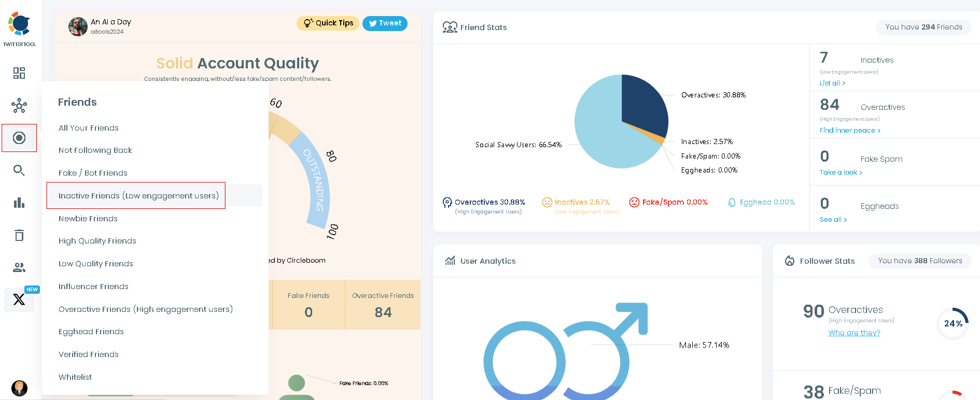The width and height of the screenshot is (980, 400).
Task: Click the X logo icon marked NEW
Action: point(19,299)
